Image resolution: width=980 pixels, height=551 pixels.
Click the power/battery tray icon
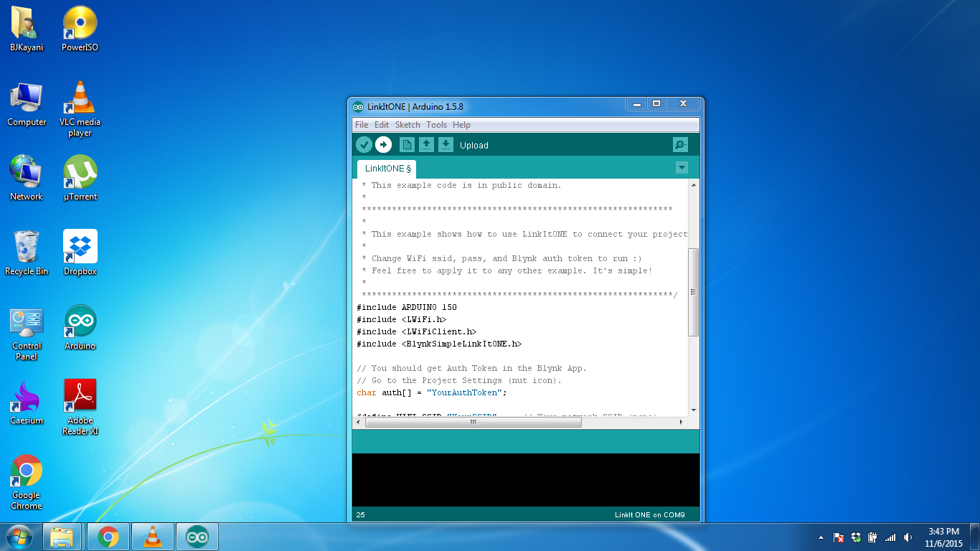pos(872,537)
